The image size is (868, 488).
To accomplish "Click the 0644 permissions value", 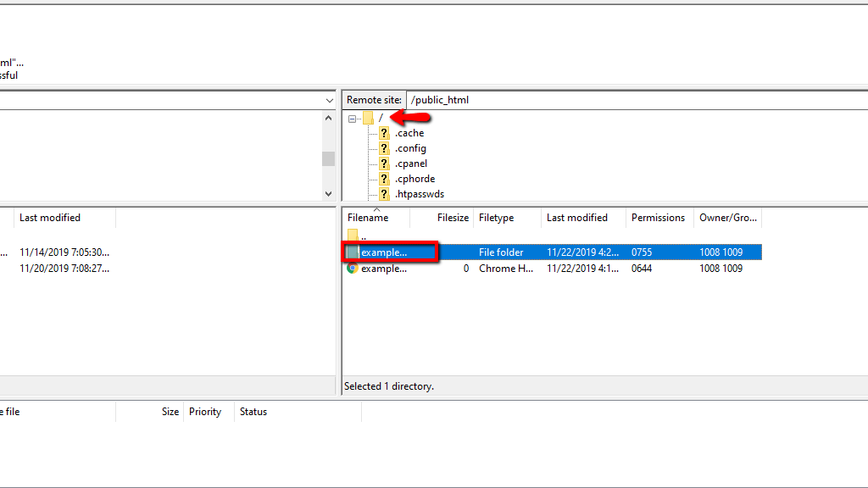I will click(x=642, y=269).
